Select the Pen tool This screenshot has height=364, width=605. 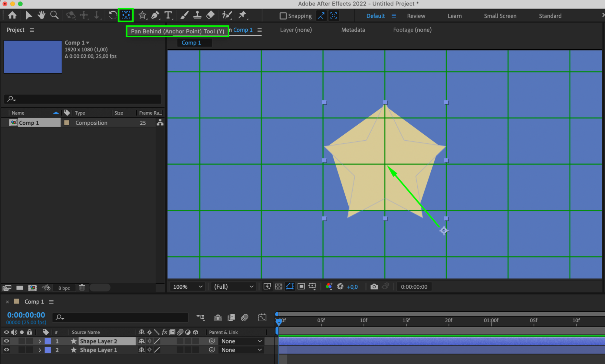click(x=155, y=15)
